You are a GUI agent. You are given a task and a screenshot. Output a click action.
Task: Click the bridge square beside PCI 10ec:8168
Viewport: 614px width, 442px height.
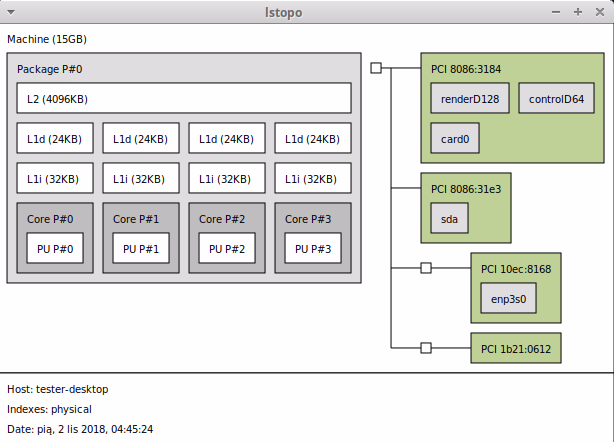(x=426, y=268)
